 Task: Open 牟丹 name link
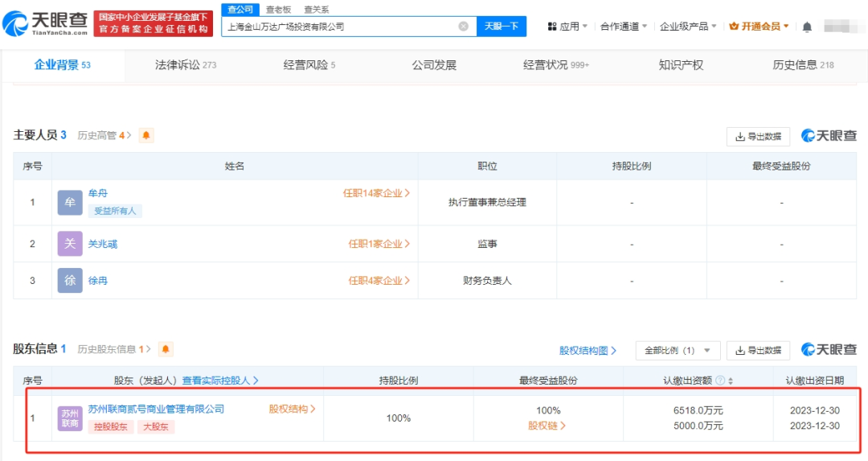point(98,193)
